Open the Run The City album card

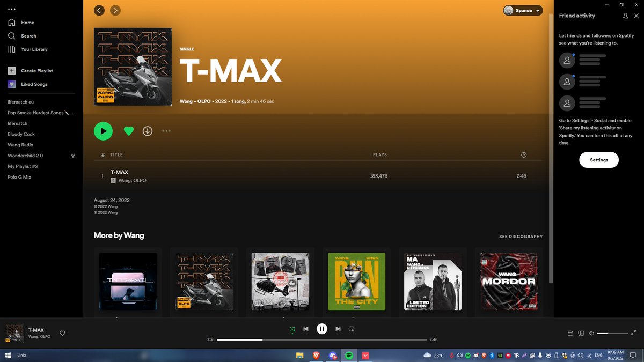[356, 281]
